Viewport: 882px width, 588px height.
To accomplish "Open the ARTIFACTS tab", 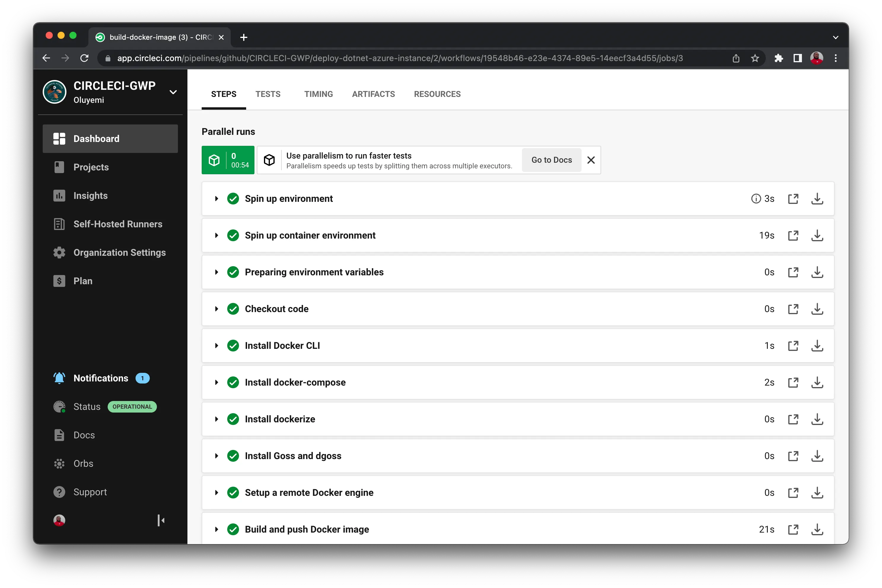I will pos(373,94).
